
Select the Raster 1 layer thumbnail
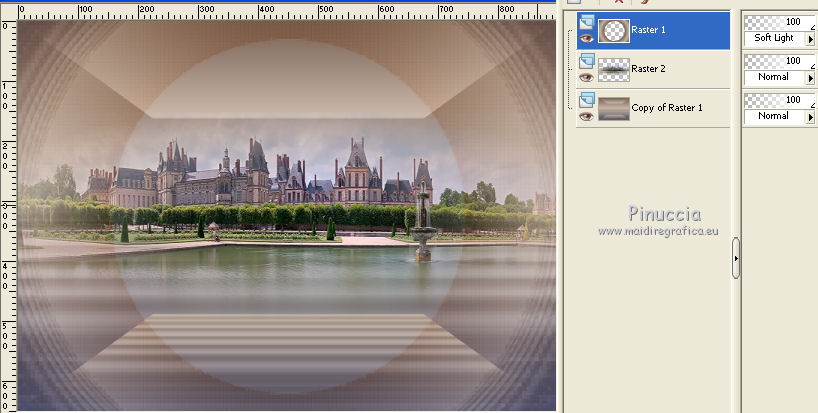614,31
